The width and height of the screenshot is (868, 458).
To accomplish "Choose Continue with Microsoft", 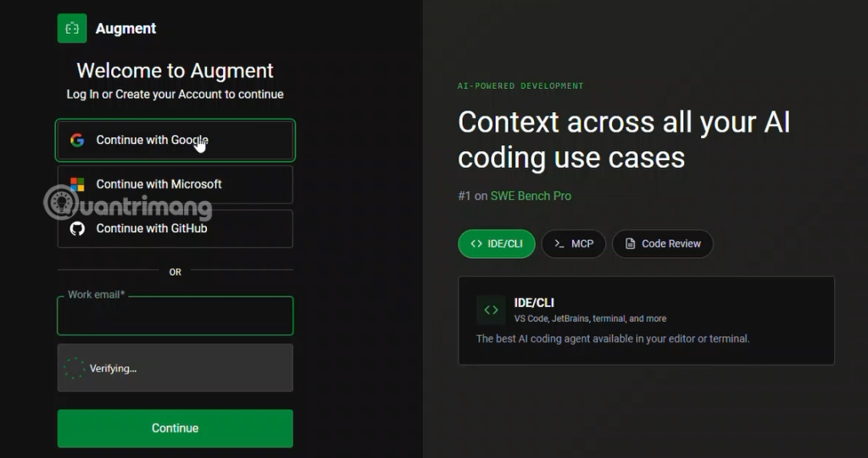I will click(175, 184).
